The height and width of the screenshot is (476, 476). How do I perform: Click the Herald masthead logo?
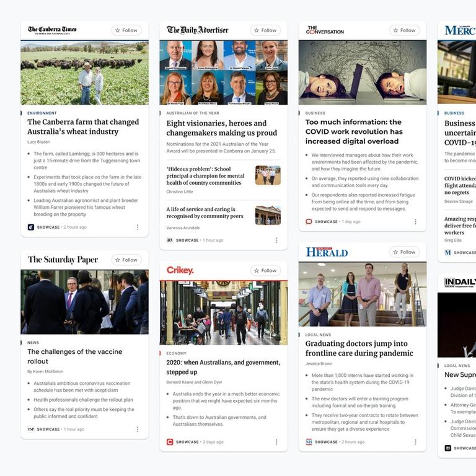click(x=327, y=252)
